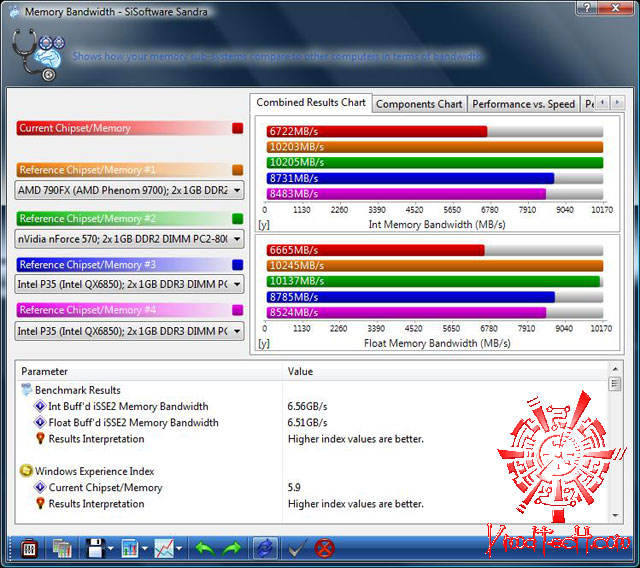Click diamond icon beside Float Buff'd iSSE2
This screenshot has height=568, width=640.
[40, 422]
